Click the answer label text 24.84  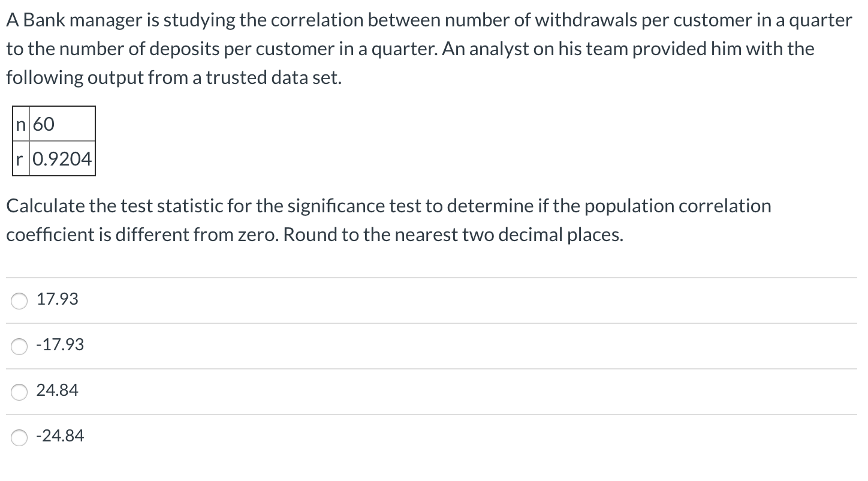coord(58,390)
